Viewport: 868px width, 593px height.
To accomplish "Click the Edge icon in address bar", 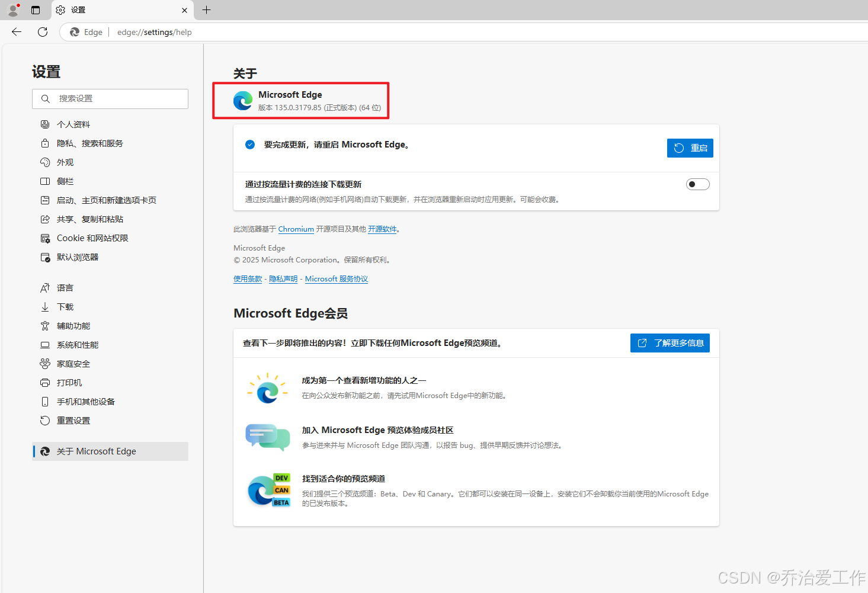I will click(75, 32).
